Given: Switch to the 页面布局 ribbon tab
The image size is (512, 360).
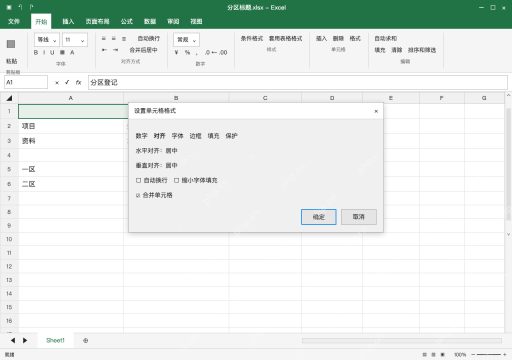Looking at the screenshot, I should click(x=97, y=22).
